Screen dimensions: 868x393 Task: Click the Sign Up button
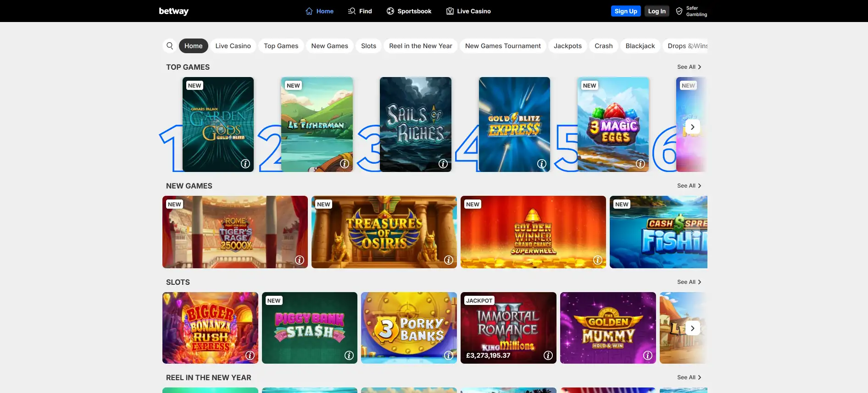[x=626, y=11]
